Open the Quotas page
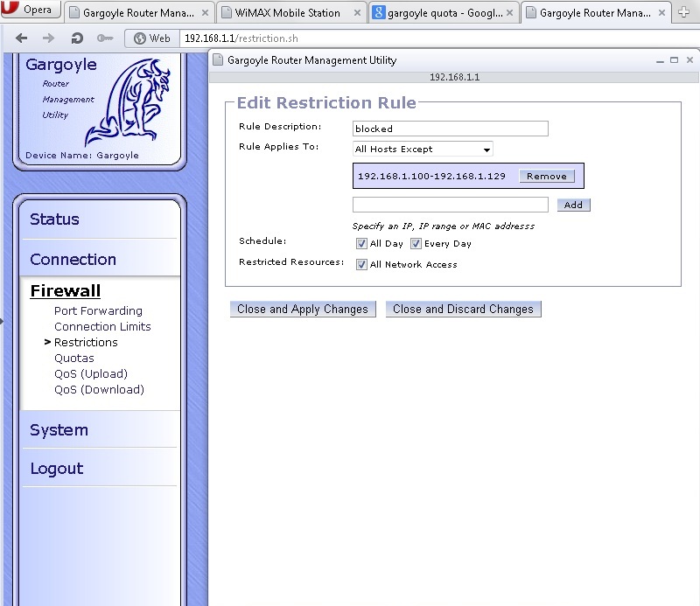 point(74,358)
